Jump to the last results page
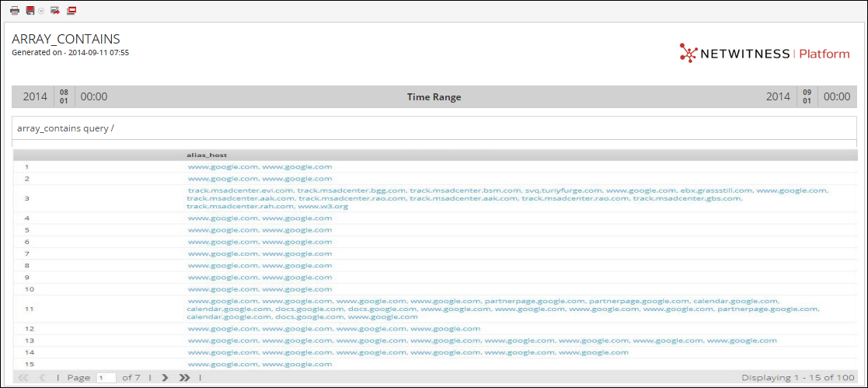 184,377
